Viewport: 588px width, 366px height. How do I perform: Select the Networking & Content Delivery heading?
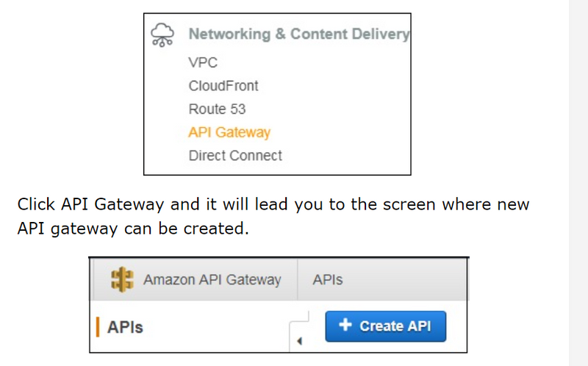(298, 34)
